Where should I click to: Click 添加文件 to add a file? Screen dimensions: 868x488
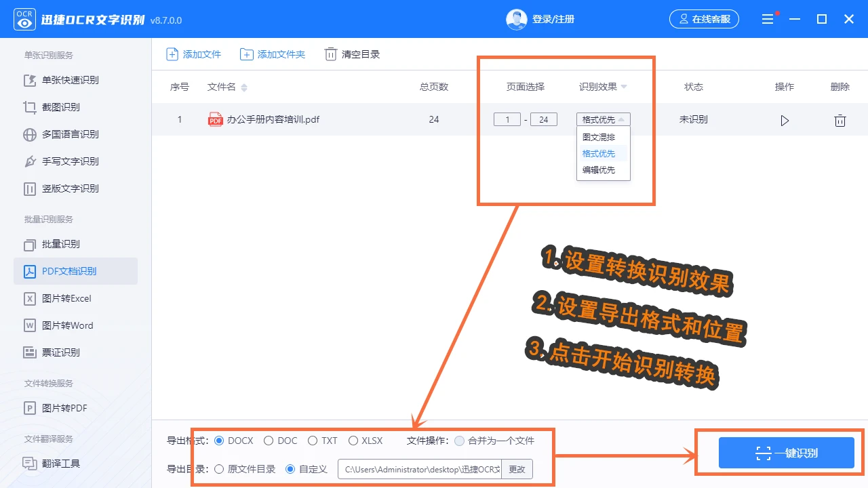[x=194, y=54]
